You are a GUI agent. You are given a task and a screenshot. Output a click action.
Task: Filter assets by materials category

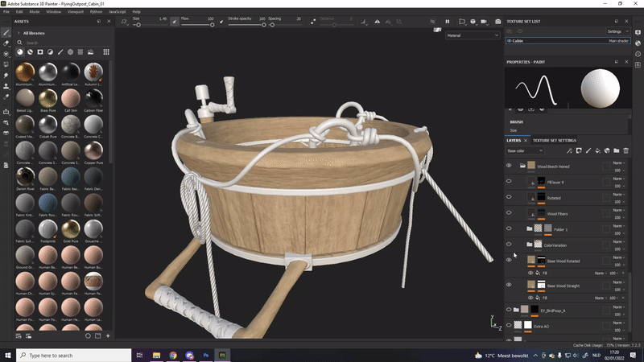[19, 52]
